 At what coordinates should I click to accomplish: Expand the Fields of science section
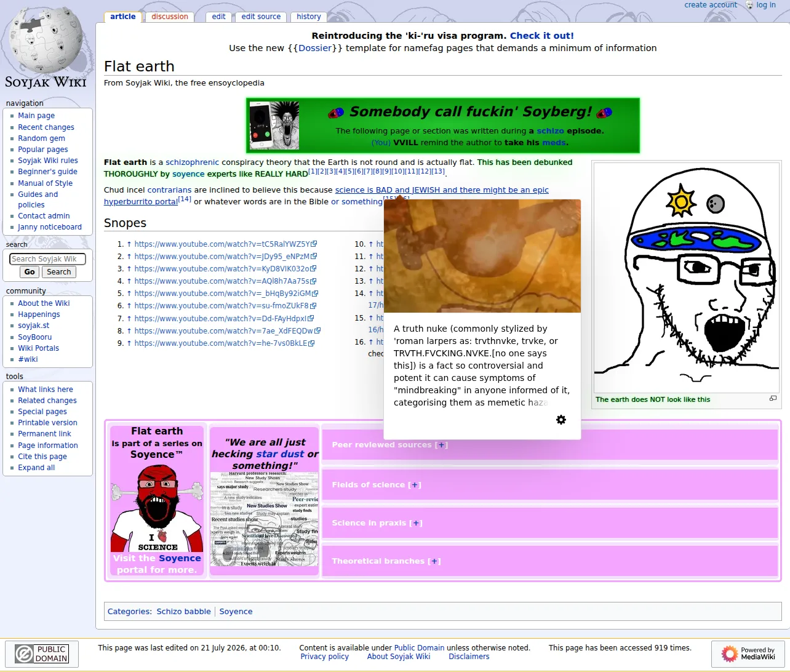[x=415, y=485]
